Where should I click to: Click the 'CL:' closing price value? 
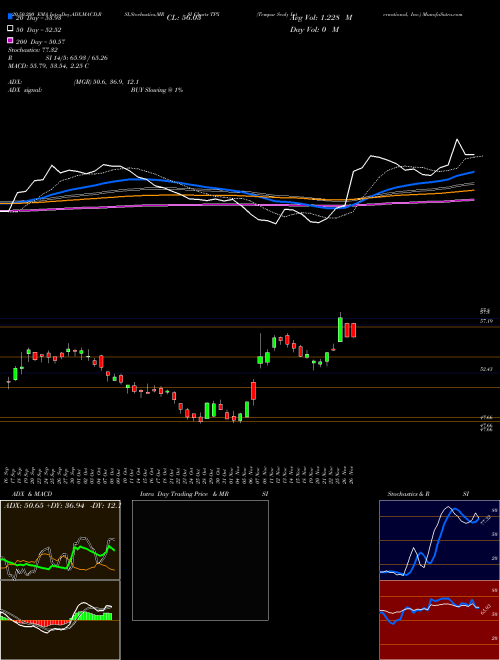(x=184, y=18)
